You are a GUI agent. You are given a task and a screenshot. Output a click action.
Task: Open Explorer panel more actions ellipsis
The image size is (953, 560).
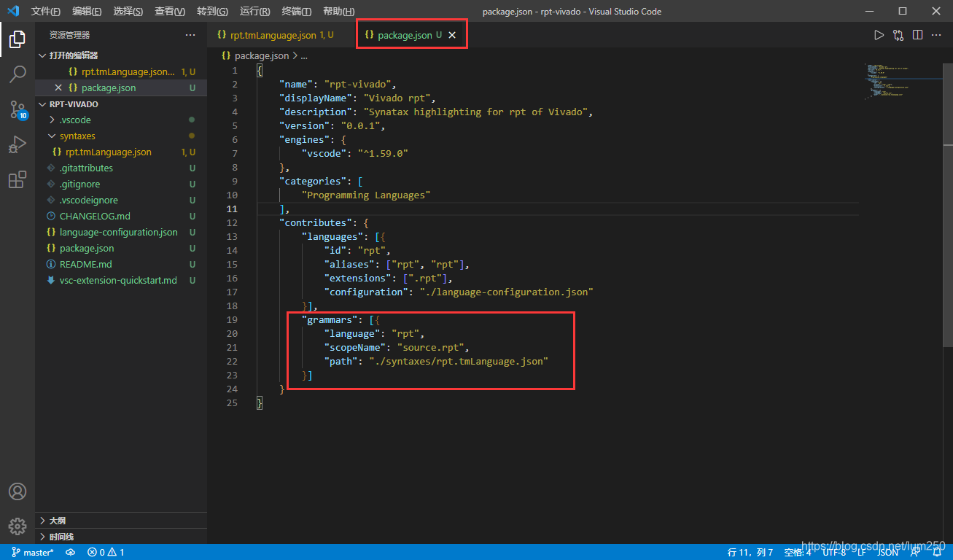(190, 35)
